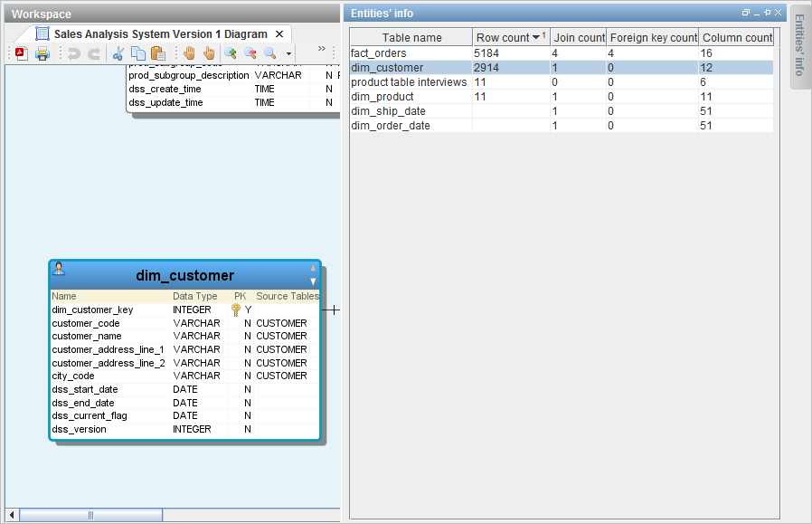This screenshot has width=812, height=524.
Task: Open the Entities' info side tab
Action: click(x=799, y=45)
